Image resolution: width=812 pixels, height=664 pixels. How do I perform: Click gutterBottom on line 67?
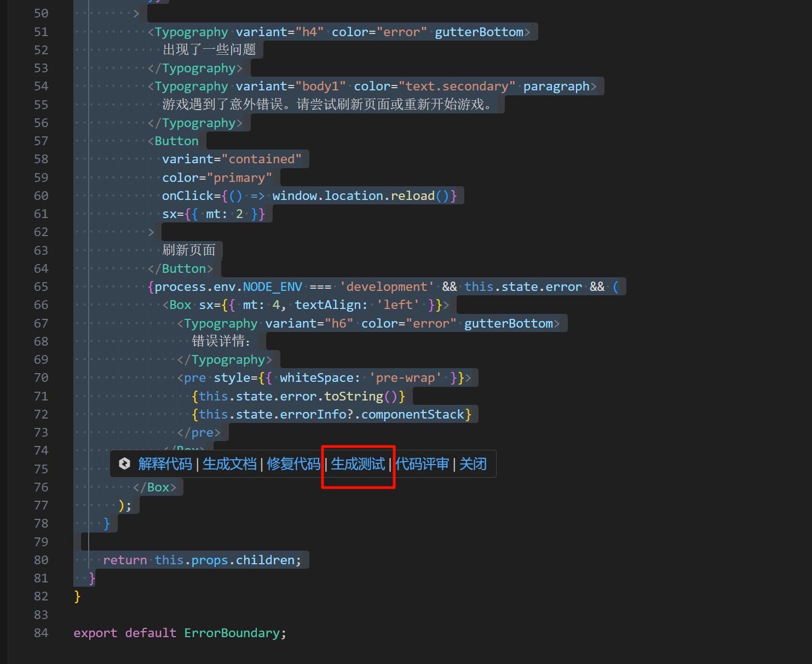(509, 323)
